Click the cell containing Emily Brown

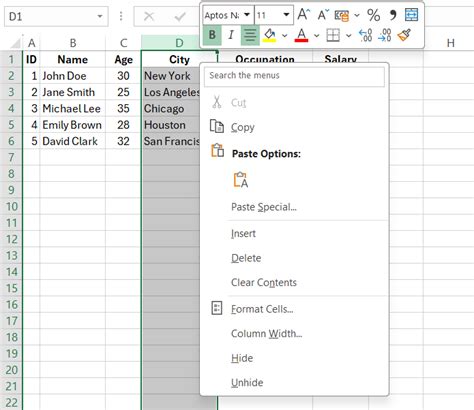pos(73,125)
